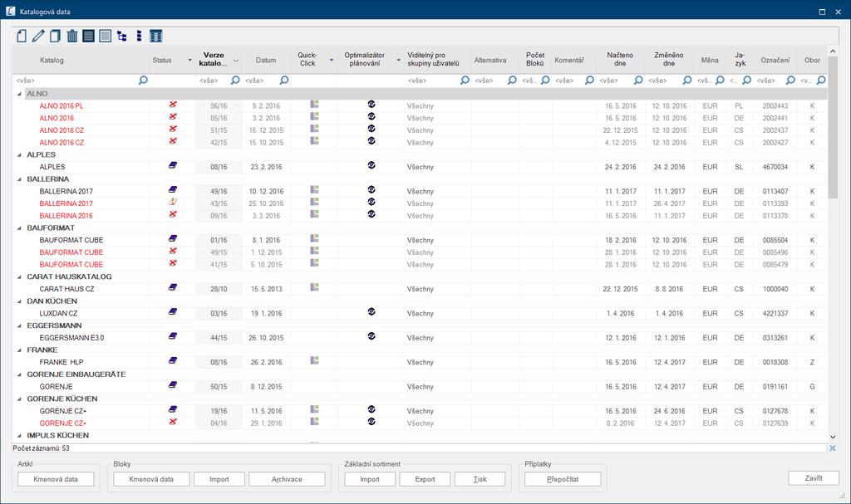This screenshot has width=851, height=504.
Task: Click the Viditelný pro filter magnifier
Action: click(465, 81)
